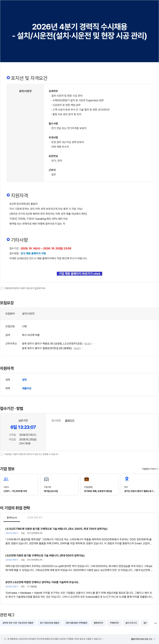Open the 홈페이지 application method link
This screenshot has width=159, height=644.
coord(70,420)
